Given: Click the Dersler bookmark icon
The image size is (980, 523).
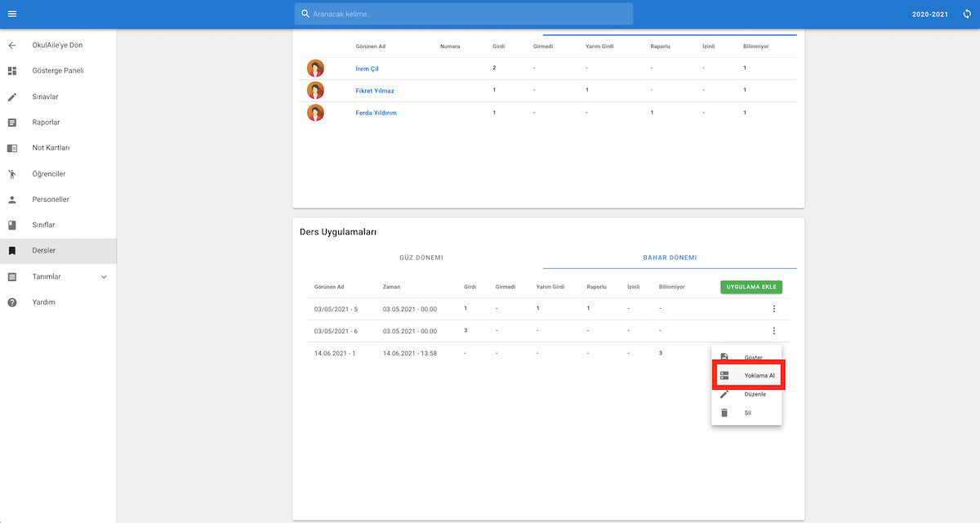Looking at the screenshot, I should coord(12,251).
